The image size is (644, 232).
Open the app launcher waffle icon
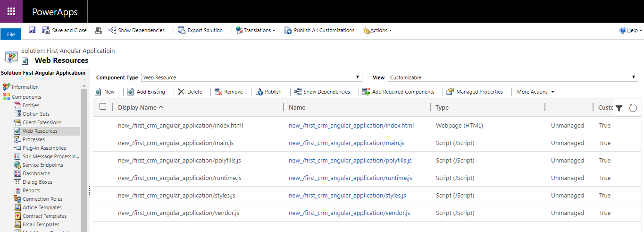(11, 11)
